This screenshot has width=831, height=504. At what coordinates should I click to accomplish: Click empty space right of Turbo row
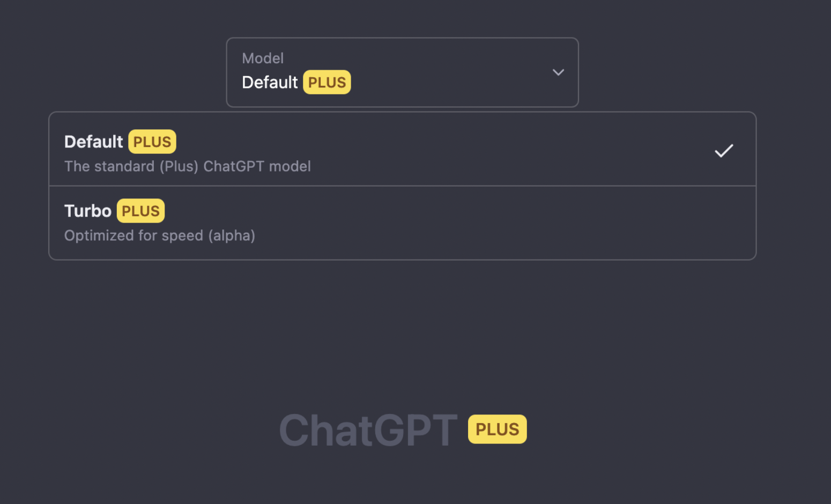[536, 223]
